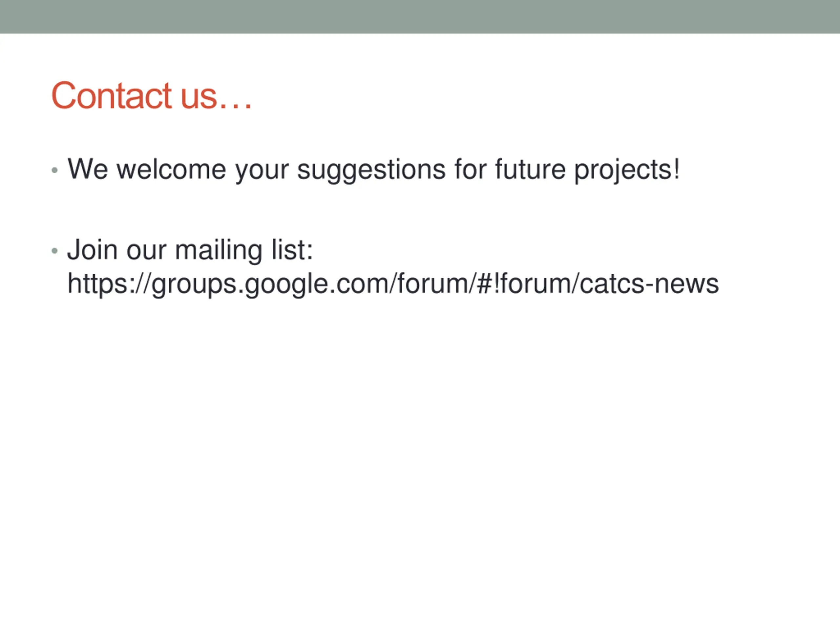The image size is (840, 630).
Task: Click 'catcs-news' at the end of URL
Action: point(649,284)
